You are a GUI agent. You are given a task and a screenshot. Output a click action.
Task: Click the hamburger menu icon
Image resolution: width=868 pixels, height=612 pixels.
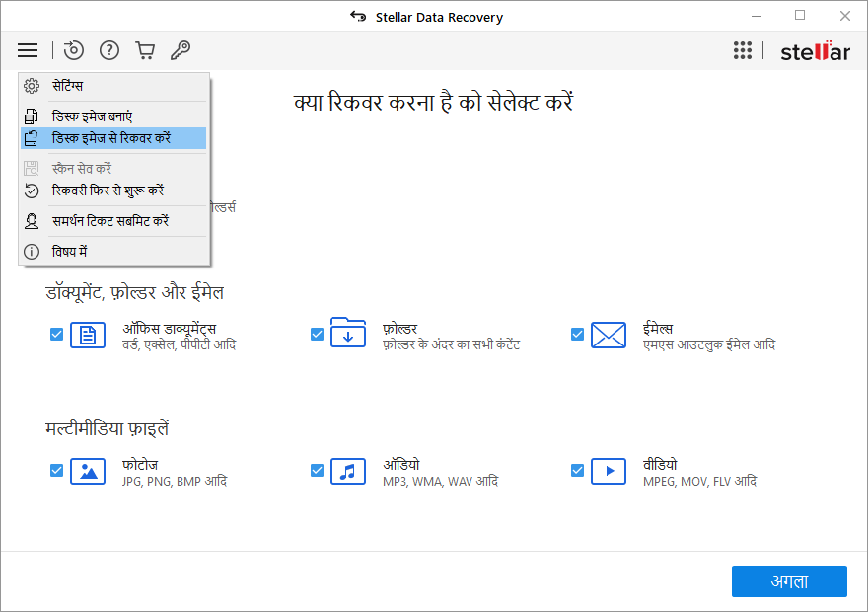[28, 50]
